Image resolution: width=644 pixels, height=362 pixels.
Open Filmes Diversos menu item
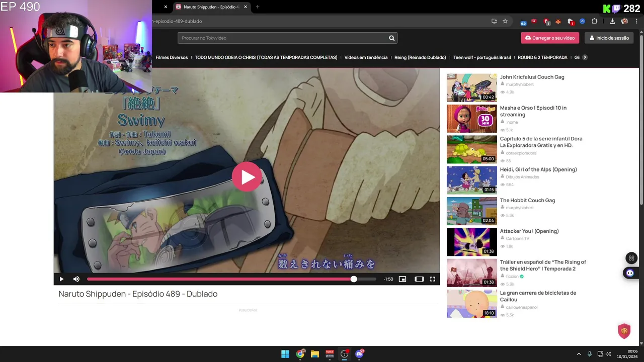coord(172,57)
